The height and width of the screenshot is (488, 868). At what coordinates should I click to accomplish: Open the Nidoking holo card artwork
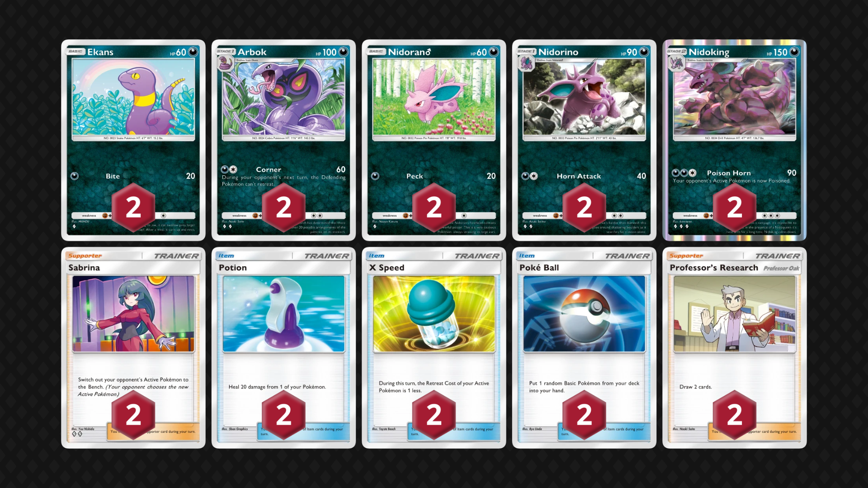pos(735,97)
